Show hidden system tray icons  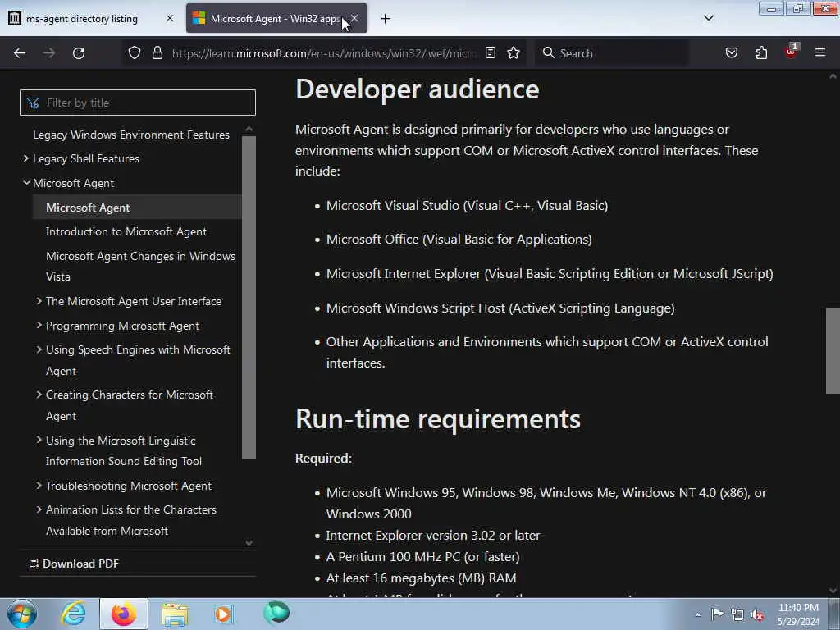coord(697,614)
